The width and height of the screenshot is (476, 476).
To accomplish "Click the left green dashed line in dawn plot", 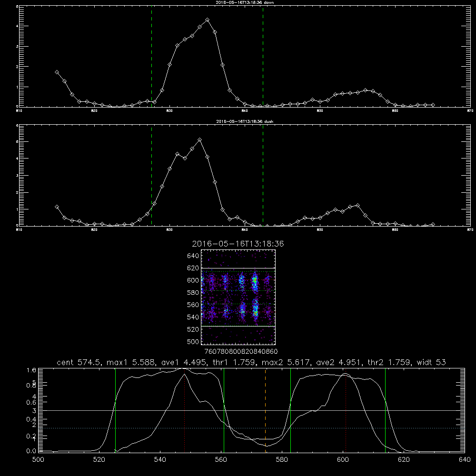I will click(x=151, y=56).
